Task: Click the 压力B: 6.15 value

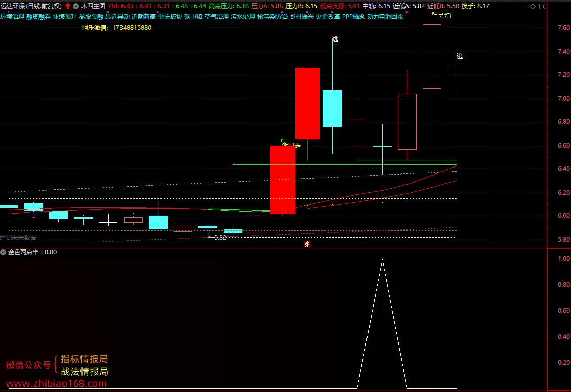Action: click(x=302, y=6)
